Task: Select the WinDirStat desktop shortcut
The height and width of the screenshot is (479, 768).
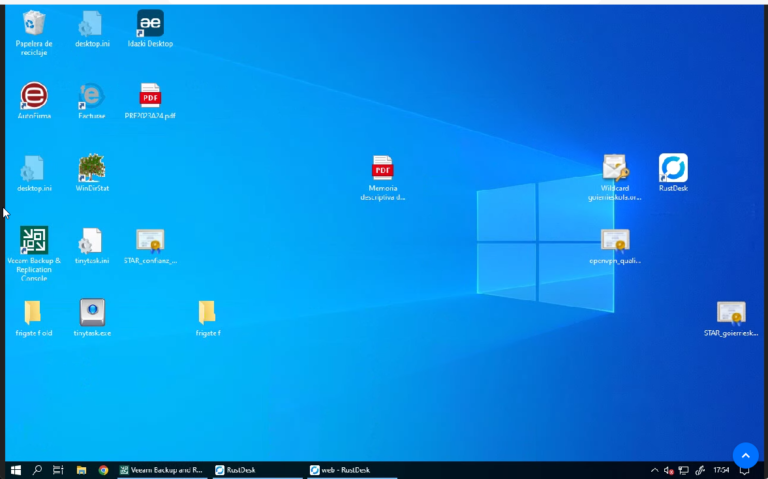Action: click(91, 168)
